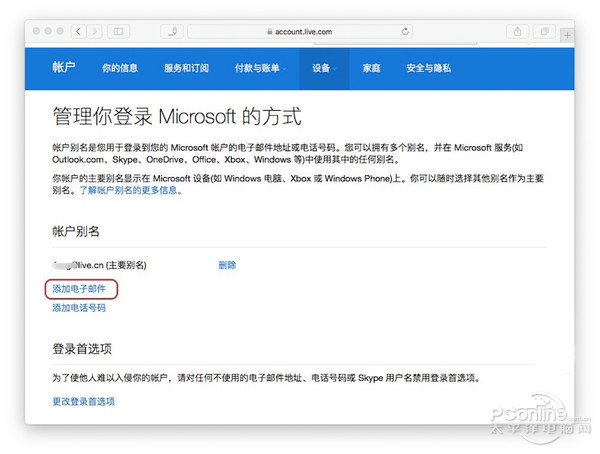Click the Safari window close button
The width and height of the screenshot is (600, 454).
tap(36, 31)
